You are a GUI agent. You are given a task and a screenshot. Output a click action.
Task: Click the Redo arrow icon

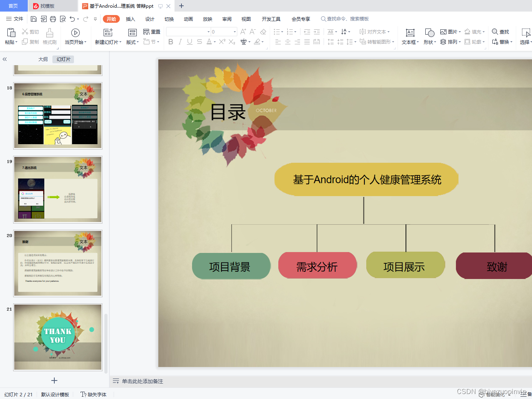tap(86, 19)
